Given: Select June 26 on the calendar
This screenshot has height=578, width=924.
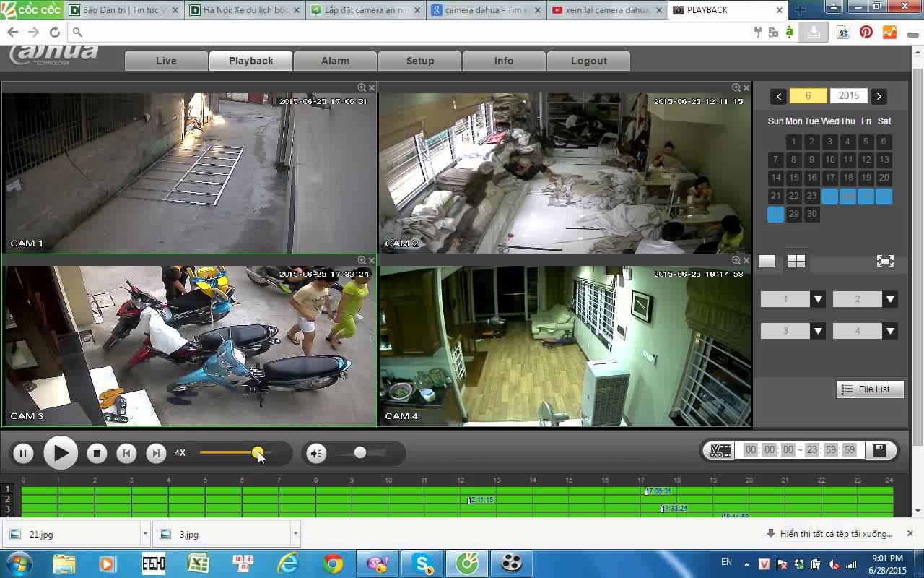Looking at the screenshot, I should pyautogui.click(x=866, y=196).
